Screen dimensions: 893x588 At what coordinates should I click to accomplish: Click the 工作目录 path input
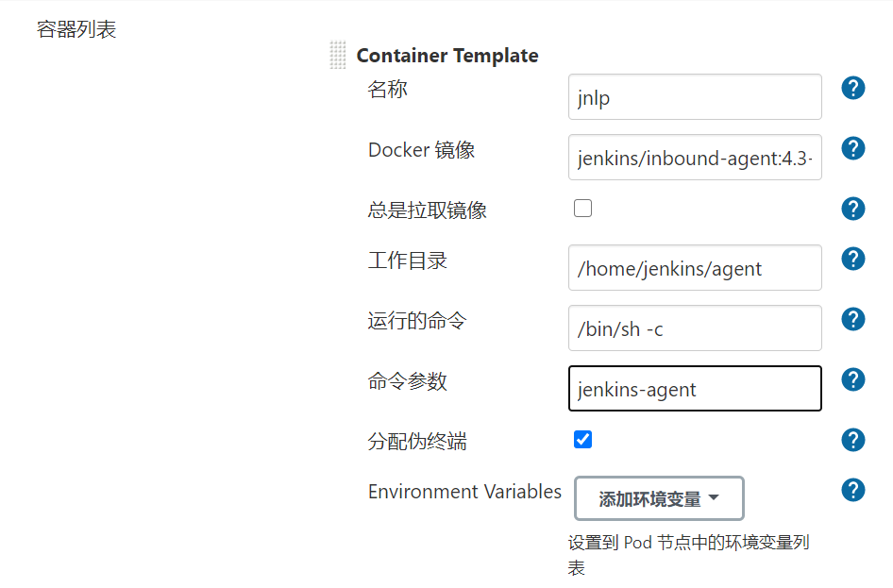coord(695,267)
